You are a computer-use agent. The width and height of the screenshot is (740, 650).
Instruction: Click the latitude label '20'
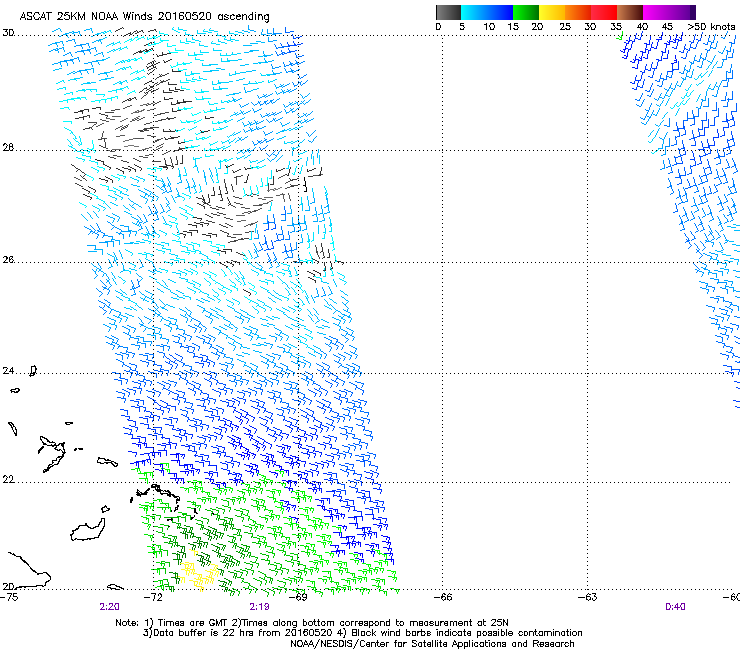click(x=8, y=586)
